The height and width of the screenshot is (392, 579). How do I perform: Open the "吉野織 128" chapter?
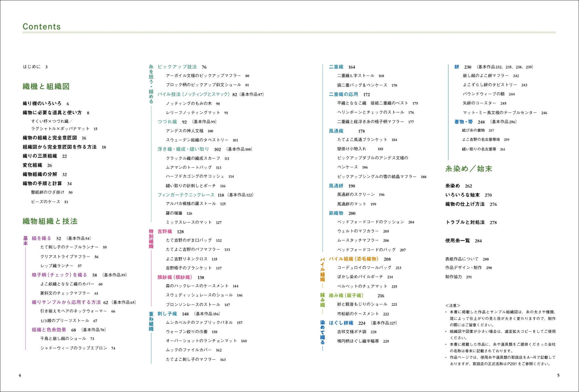click(170, 232)
